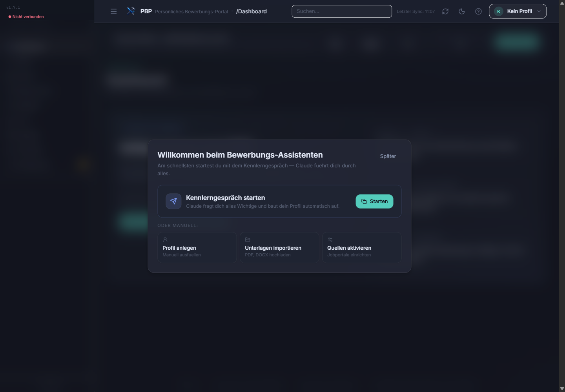Click PDF, DOCX hochladen text
The width and height of the screenshot is (565, 392).
click(268, 255)
